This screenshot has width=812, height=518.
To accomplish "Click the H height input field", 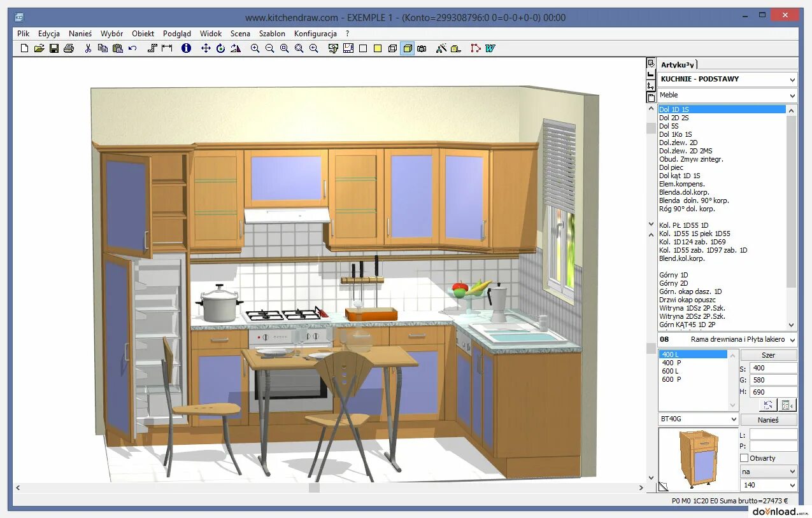I will (x=773, y=392).
